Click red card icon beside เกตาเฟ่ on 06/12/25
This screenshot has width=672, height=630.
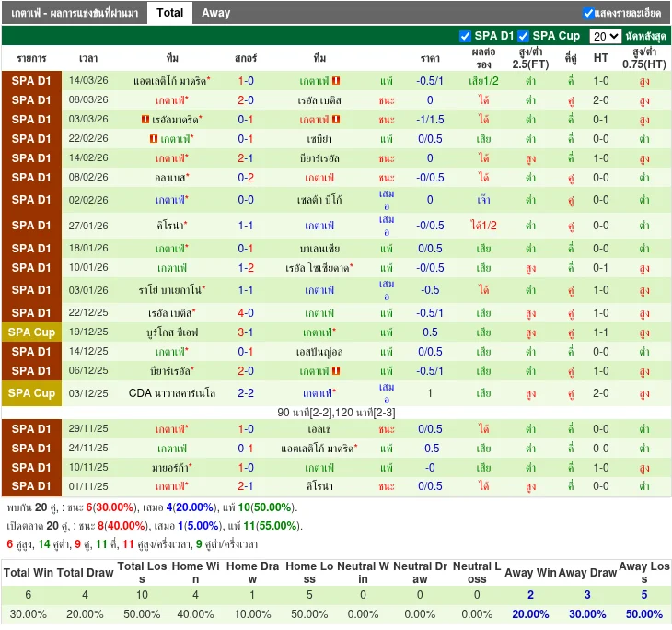click(336, 371)
